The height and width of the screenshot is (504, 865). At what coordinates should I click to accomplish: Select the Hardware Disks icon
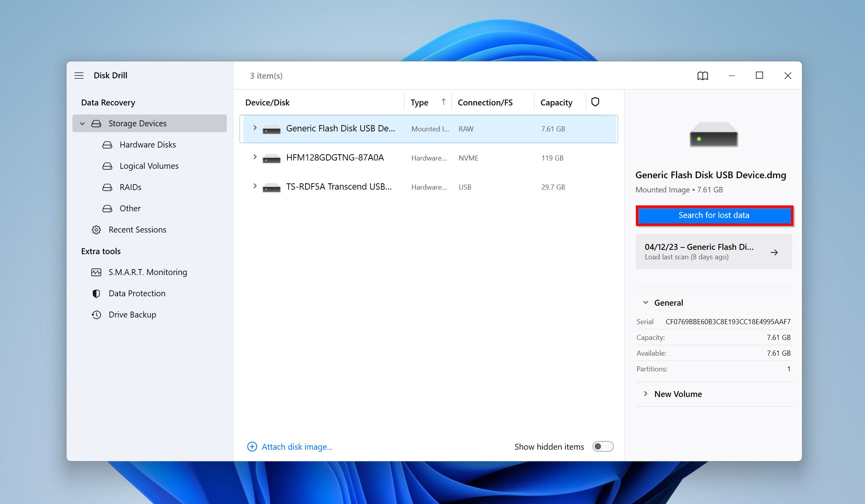[107, 144]
